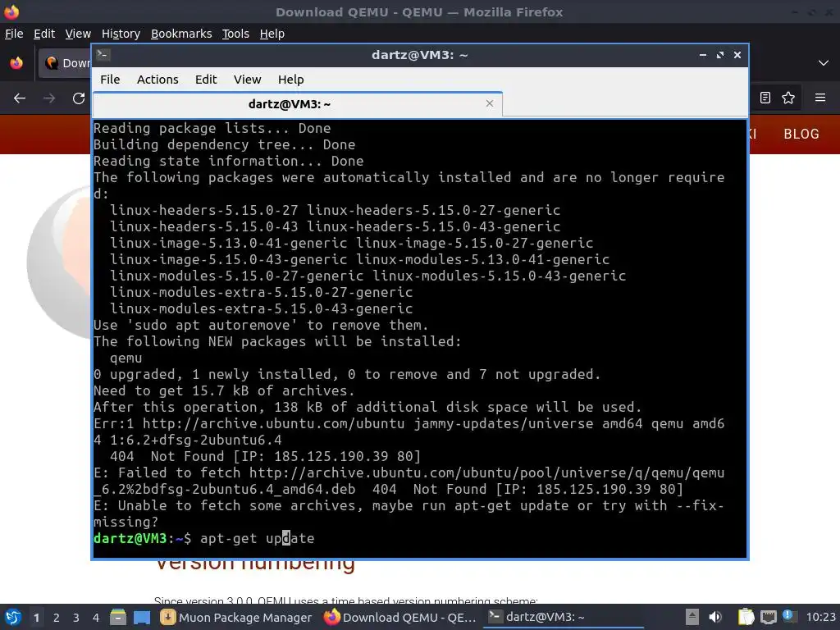The height and width of the screenshot is (630, 840).
Task: Open the application launcher menu in the taskbar
Action: [13, 617]
